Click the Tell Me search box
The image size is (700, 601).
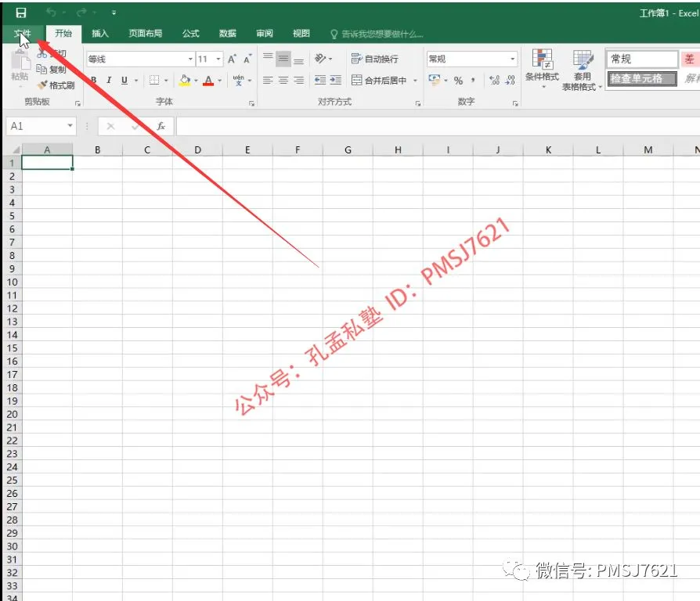[377, 34]
